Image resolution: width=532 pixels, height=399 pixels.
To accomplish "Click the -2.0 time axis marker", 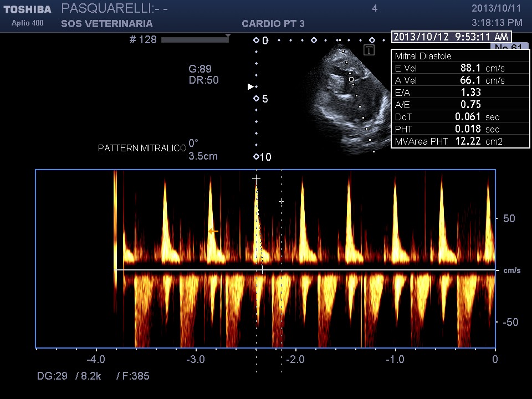I will coord(295,359).
